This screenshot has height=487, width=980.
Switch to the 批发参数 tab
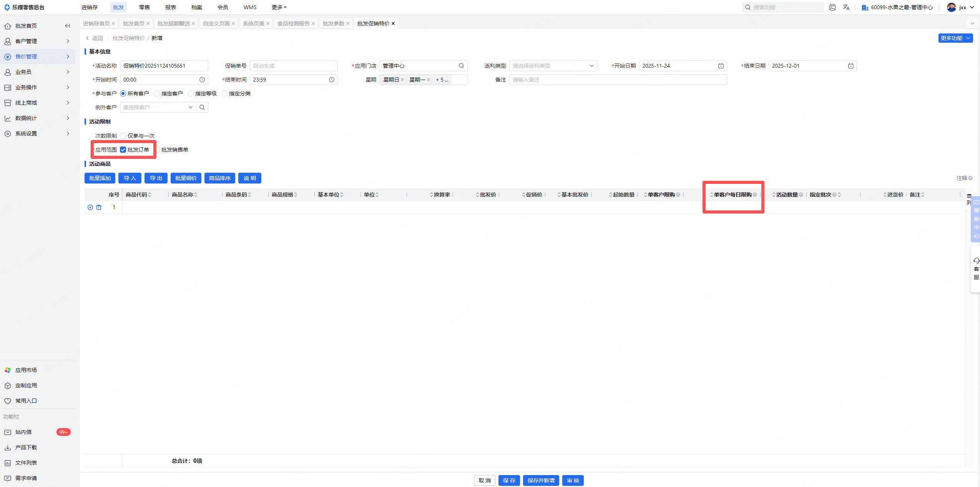[333, 23]
